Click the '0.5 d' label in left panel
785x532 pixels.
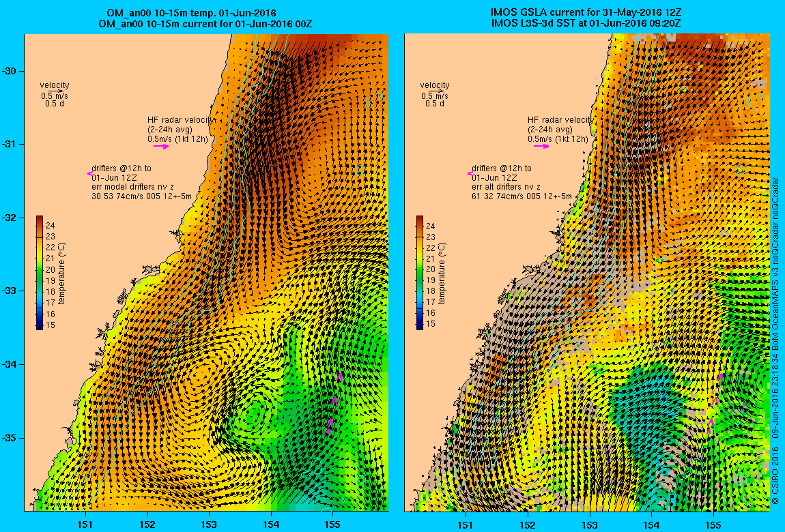55,104
